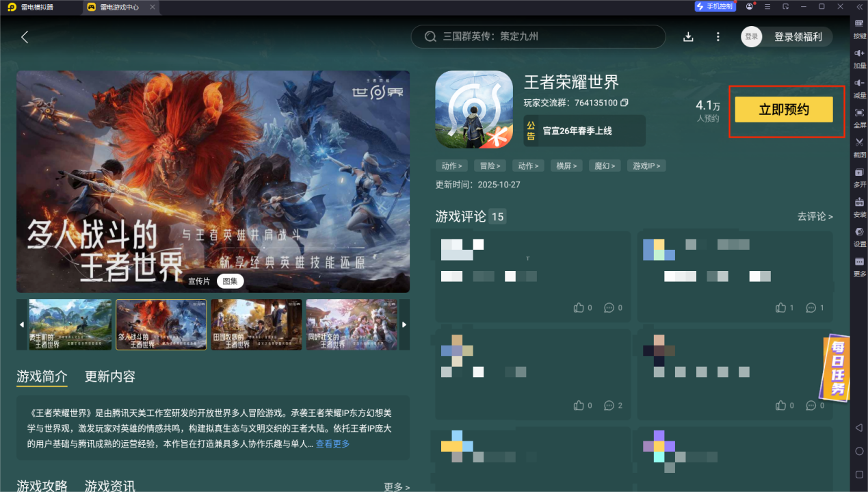Click the 王者荣耀世界 game icon
Screen dimensions: 868x492
point(474,109)
